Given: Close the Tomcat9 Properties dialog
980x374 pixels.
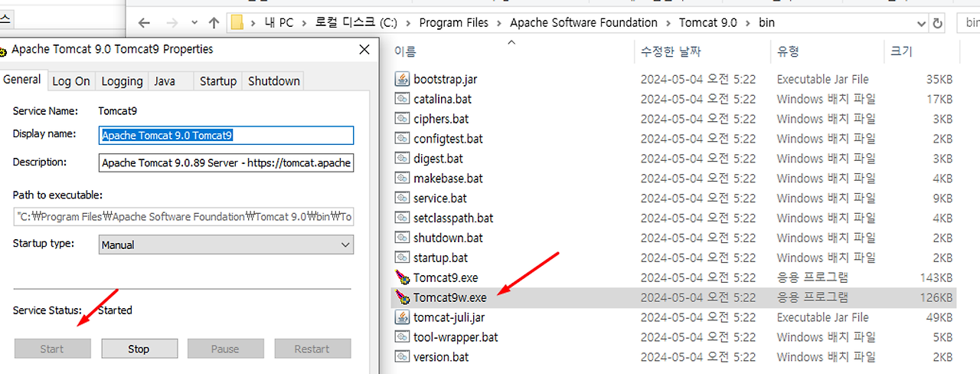Looking at the screenshot, I should tap(364, 50).
